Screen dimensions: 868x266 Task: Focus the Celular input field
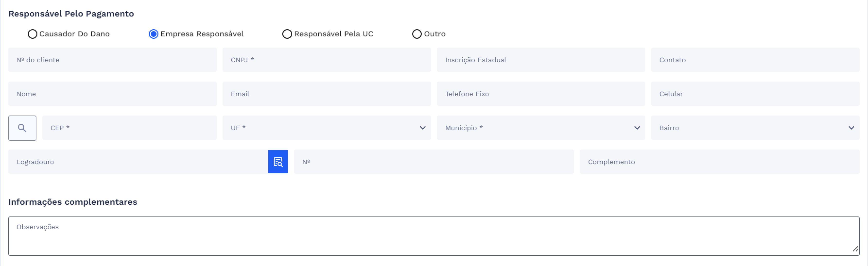tap(755, 94)
